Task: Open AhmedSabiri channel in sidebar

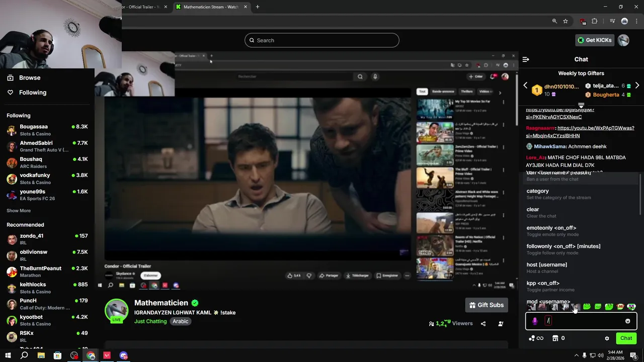Action: point(47,146)
